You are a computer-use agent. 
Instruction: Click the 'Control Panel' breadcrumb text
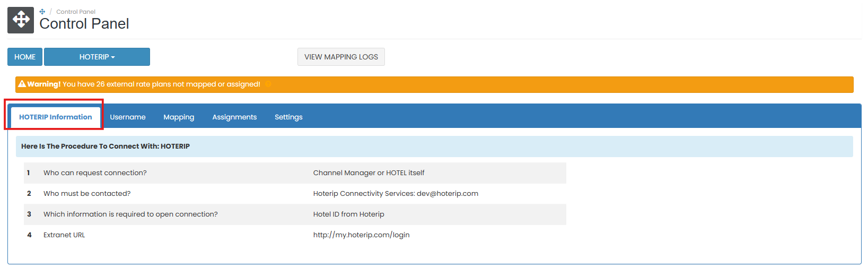(76, 12)
